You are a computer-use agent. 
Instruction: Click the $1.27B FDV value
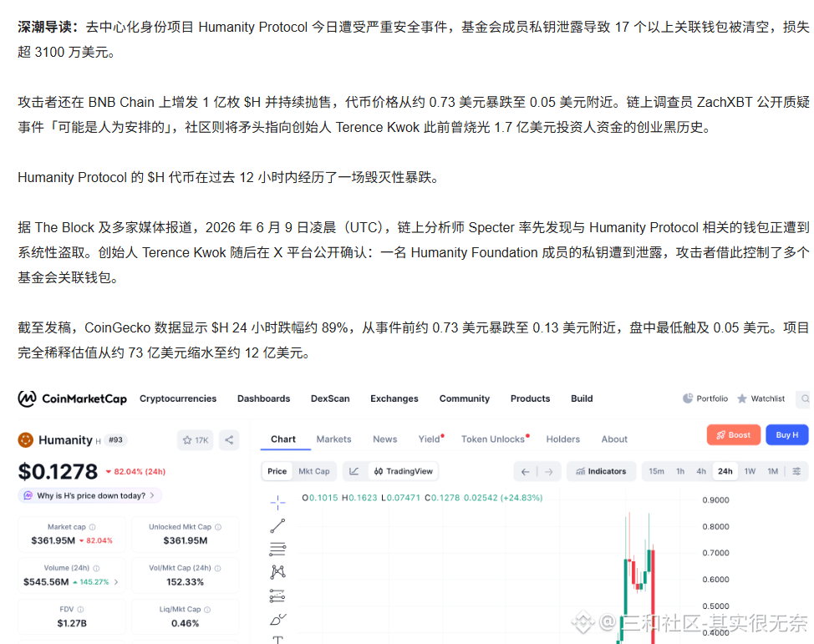coord(72,623)
